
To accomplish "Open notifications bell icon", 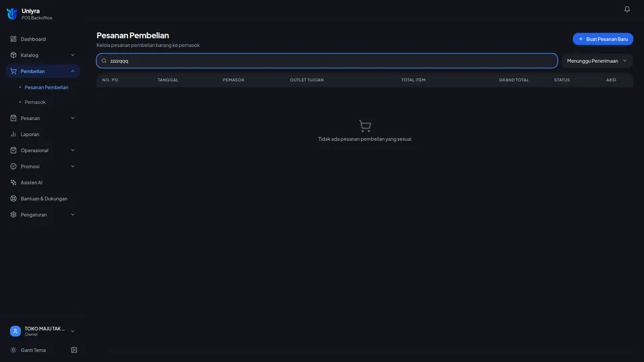I will [x=627, y=9].
